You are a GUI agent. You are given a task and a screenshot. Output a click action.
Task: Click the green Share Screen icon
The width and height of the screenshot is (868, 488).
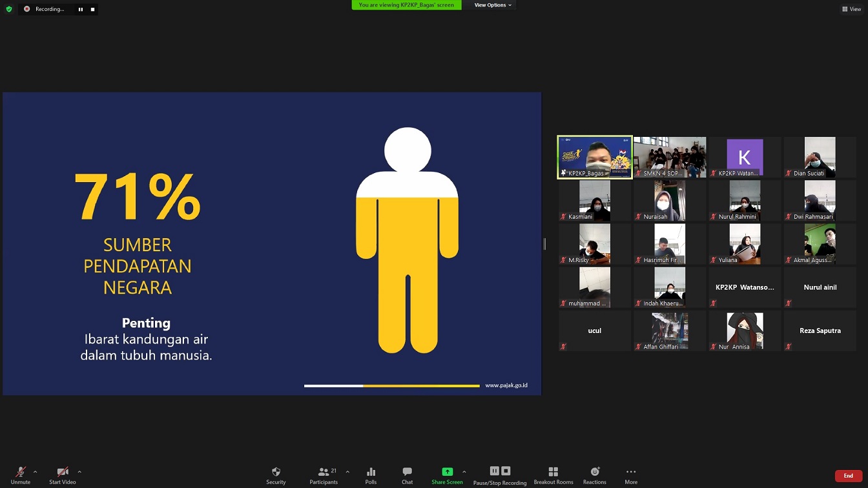(447, 472)
